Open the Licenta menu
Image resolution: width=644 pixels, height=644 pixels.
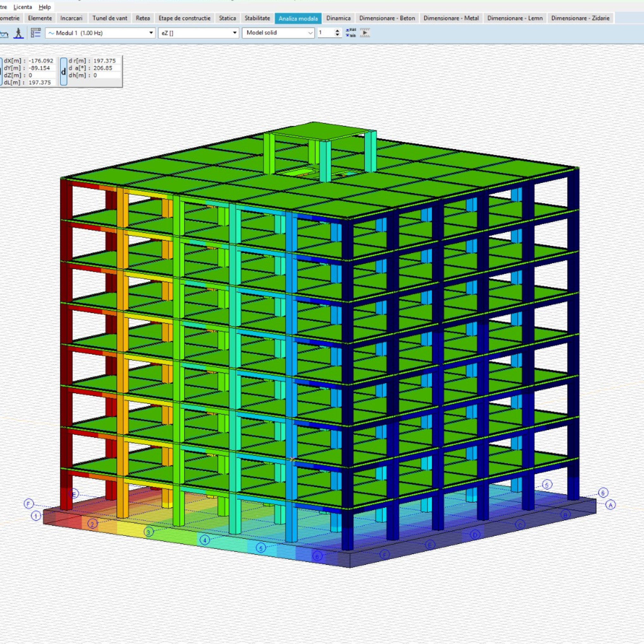tap(23, 7)
